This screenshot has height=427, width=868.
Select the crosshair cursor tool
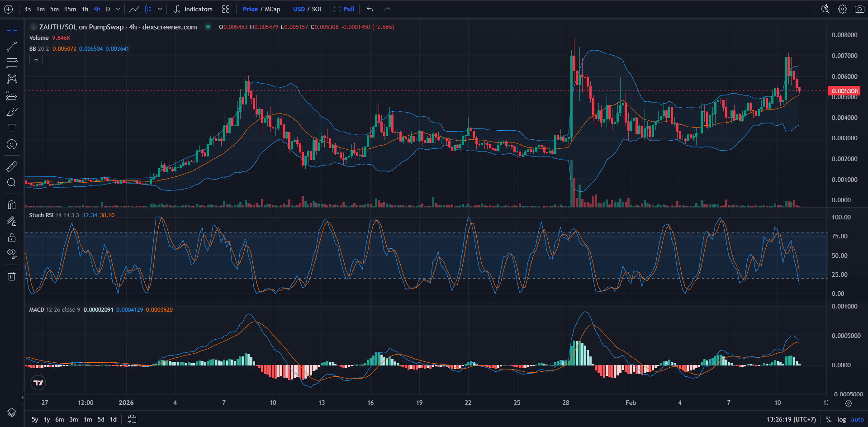click(11, 30)
